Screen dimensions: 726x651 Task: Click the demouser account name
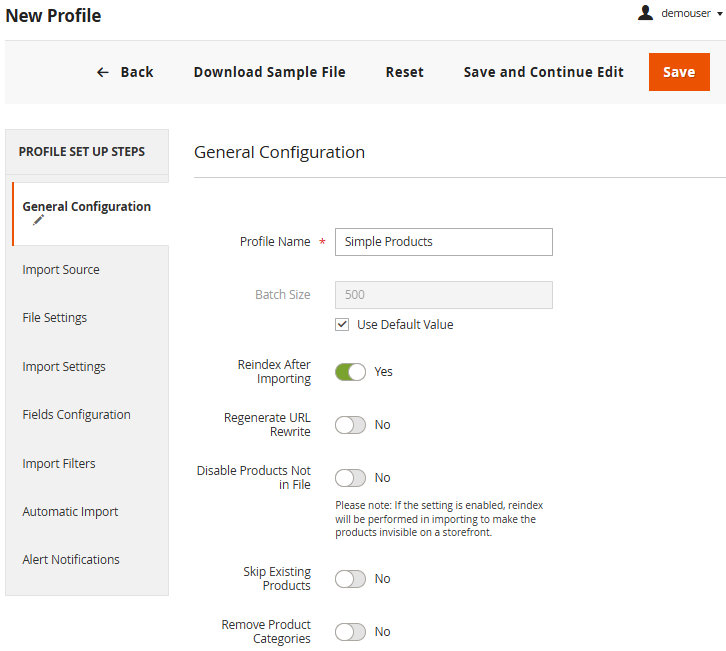686,13
